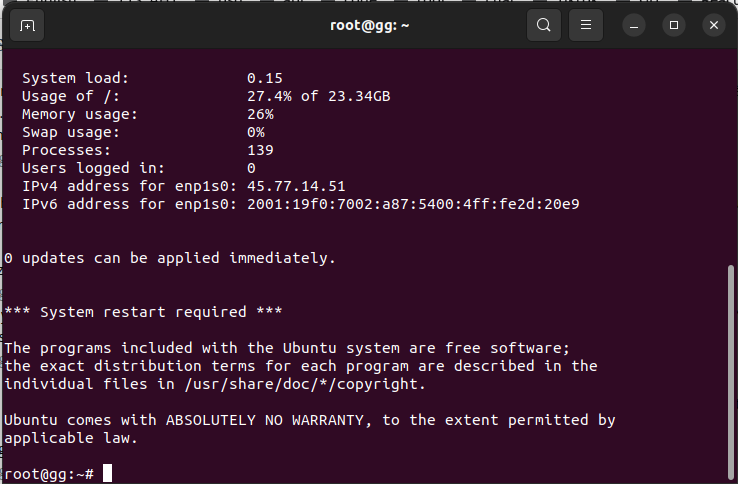
Task: Click the search icon in header
Action: click(x=543, y=25)
